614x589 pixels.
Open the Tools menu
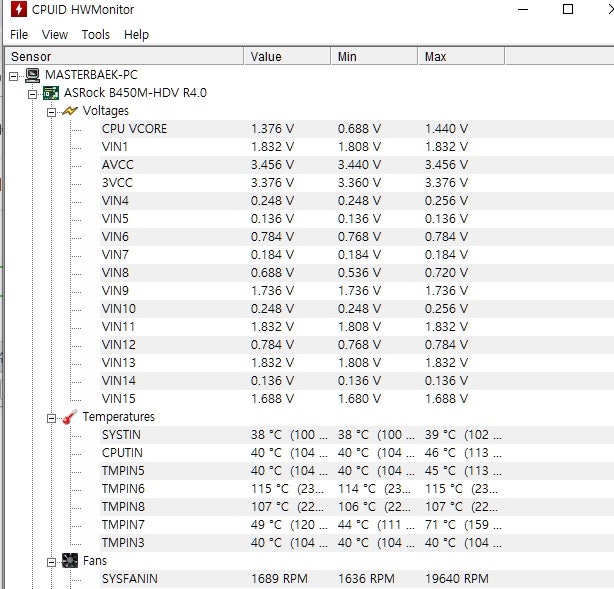[x=96, y=34]
